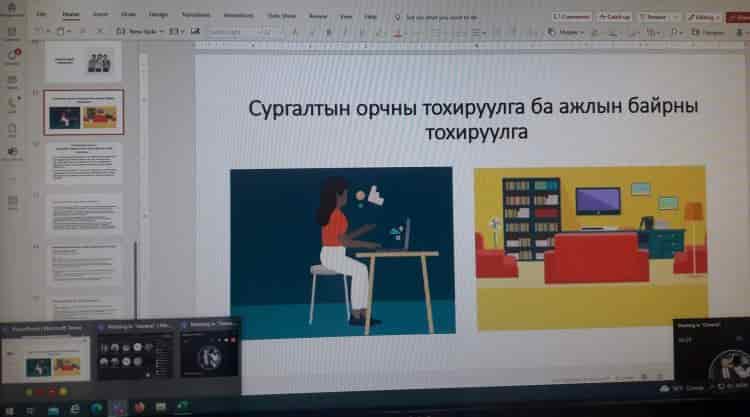The height and width of the screenshot is (417, 750).
Task: Open the View ribbon tab
Action: coord(346,17)
